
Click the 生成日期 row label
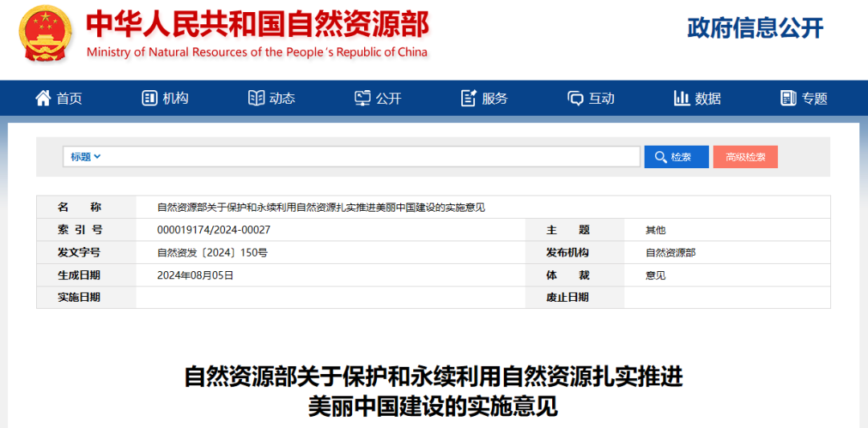click(x=79, y=275)
